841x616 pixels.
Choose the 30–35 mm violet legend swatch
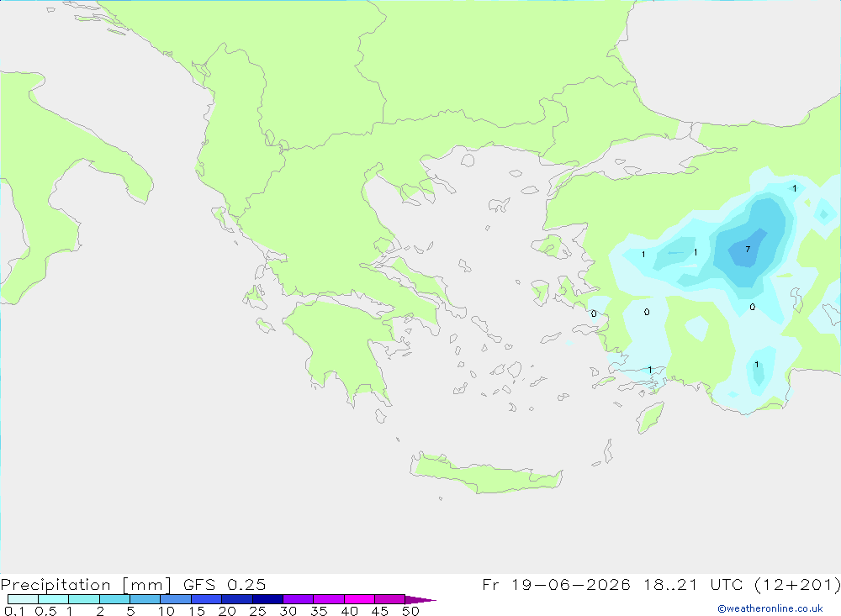coord(298,599)
